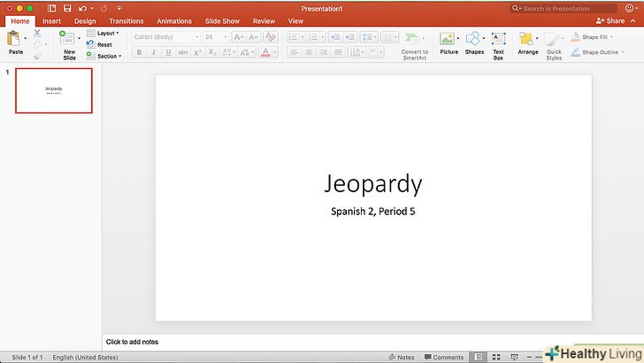Open the Slide Show tab
Viewport: 644px width, 363px height.
pyautogui.click(x=223, y=20)
